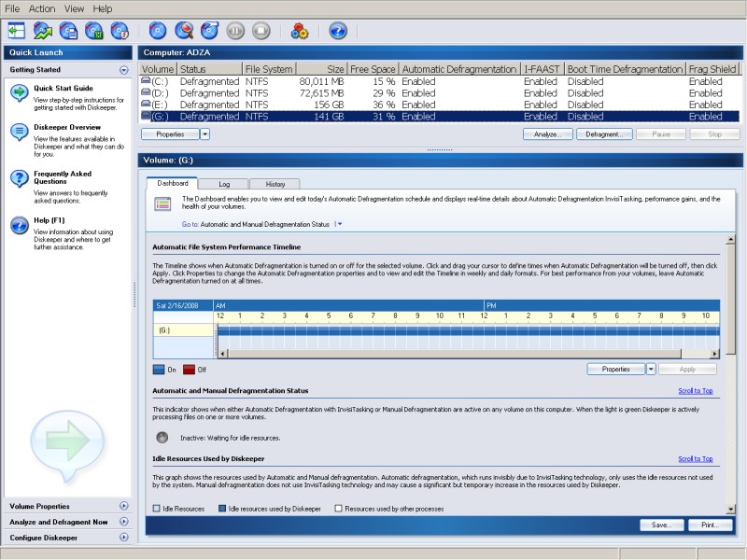The width and height of the screenshot is (747, 560).
Task: Click the greyed Stop toolbar icon
Action: [x=261, y=31]
